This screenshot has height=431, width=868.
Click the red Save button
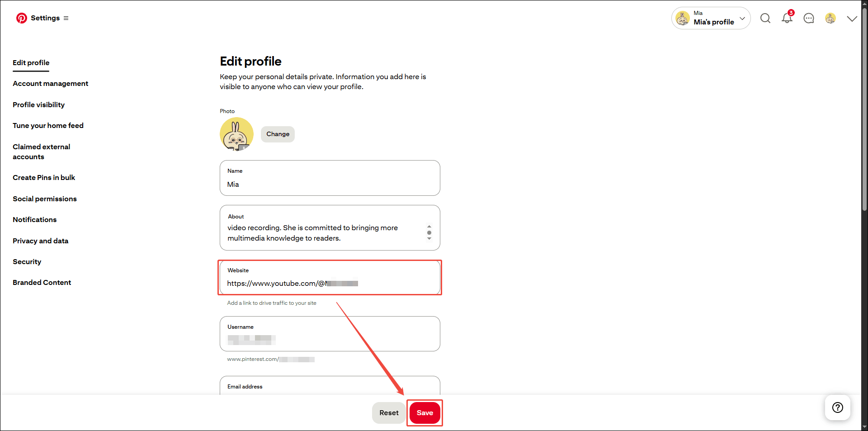click(x=425, y=413)
